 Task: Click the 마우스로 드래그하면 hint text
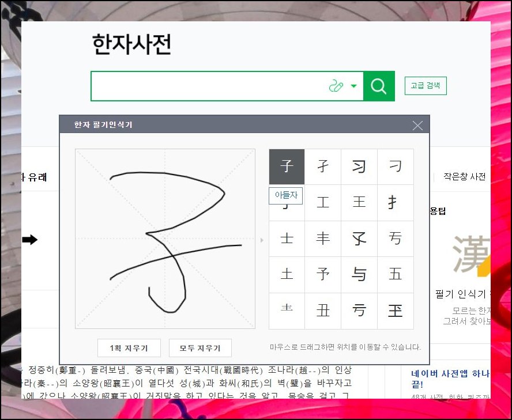345,347
